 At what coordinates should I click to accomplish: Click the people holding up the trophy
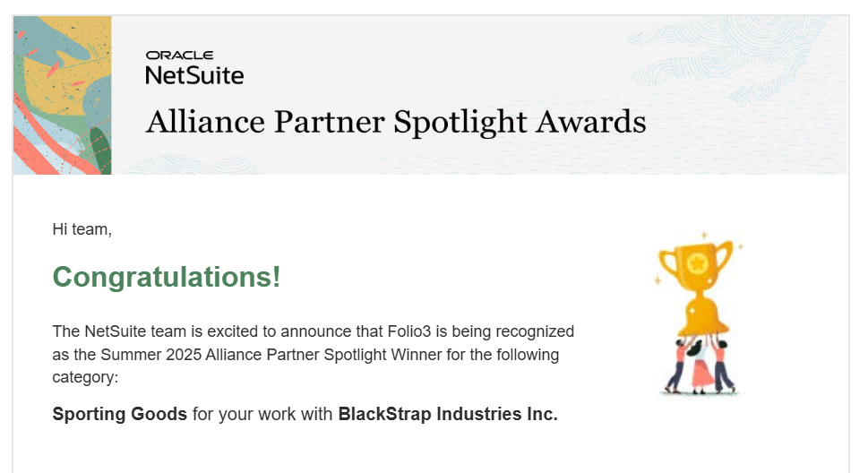coord(700,367)
